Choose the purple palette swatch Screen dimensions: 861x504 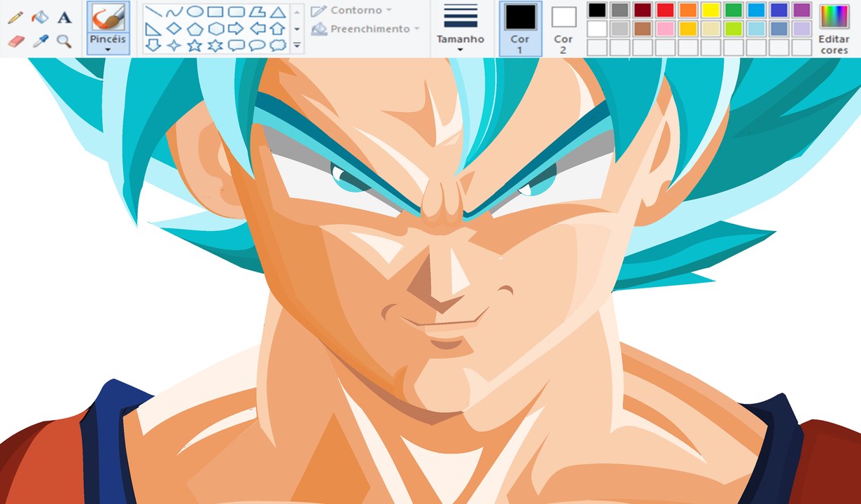[801, 10]
